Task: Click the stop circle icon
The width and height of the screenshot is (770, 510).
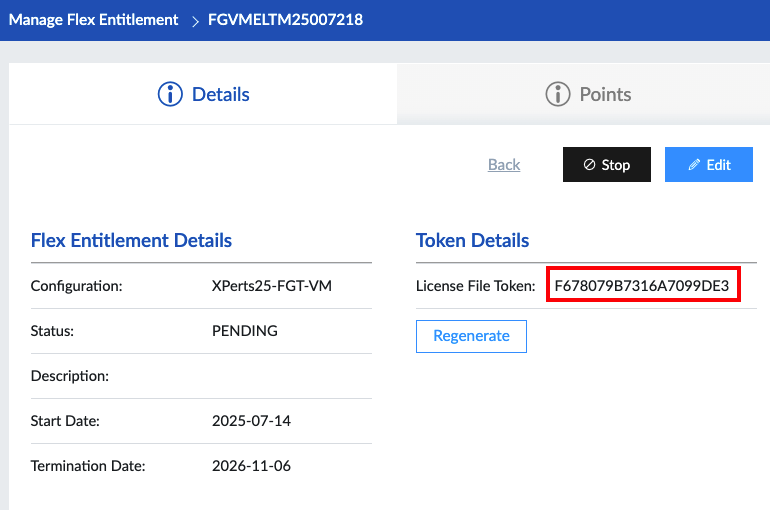Action: [x=589, y=164]
